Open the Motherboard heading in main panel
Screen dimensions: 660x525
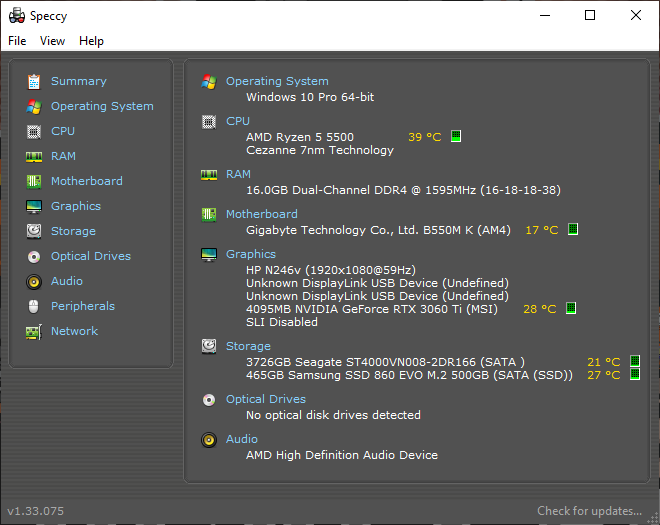click(x=261, y=214)
